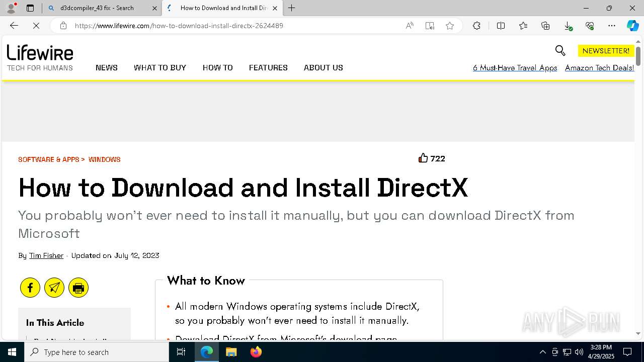
Task: Show hidden system tray icons
Action: (542, 352)
